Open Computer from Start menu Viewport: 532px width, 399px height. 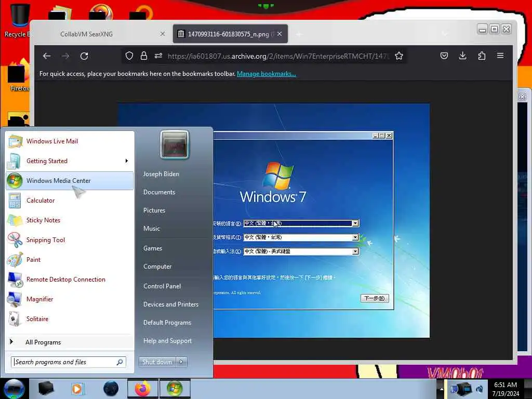157,267
